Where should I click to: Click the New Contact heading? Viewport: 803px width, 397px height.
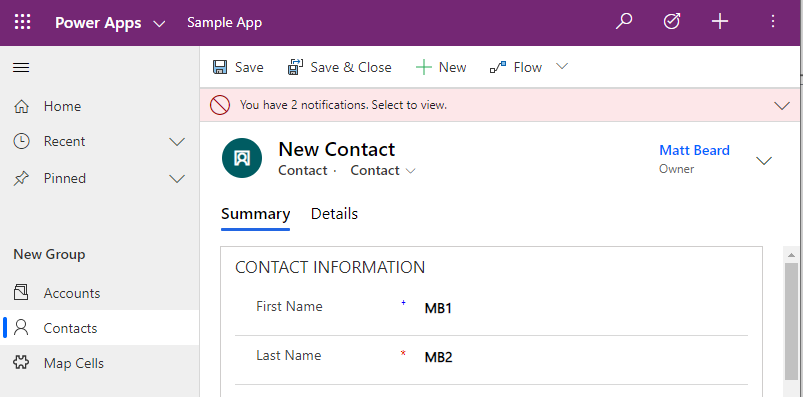tap(336, 149)
